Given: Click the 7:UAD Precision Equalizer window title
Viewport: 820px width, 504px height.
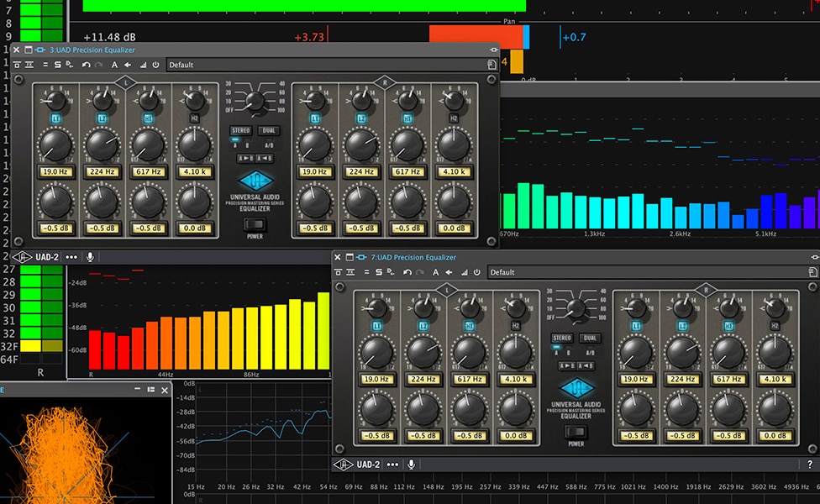Looking at the screenshot, I should click(x=413, y=257).
